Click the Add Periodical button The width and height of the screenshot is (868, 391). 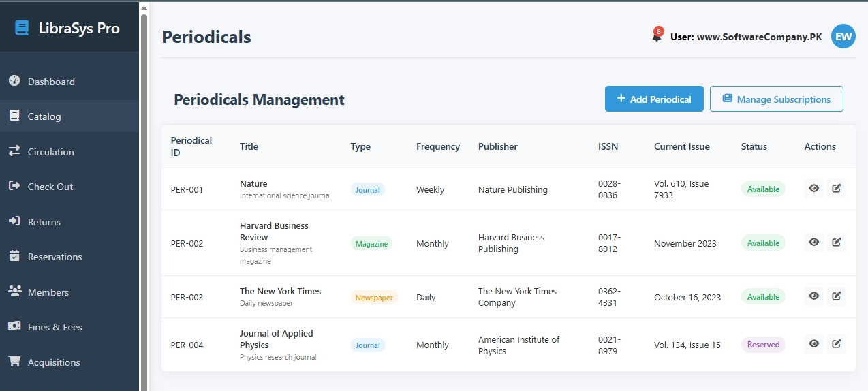654,99
